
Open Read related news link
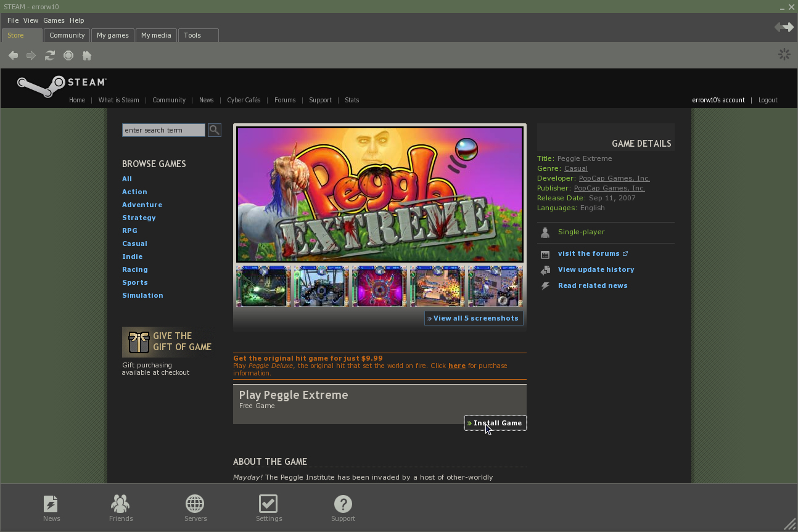[593, 285]
